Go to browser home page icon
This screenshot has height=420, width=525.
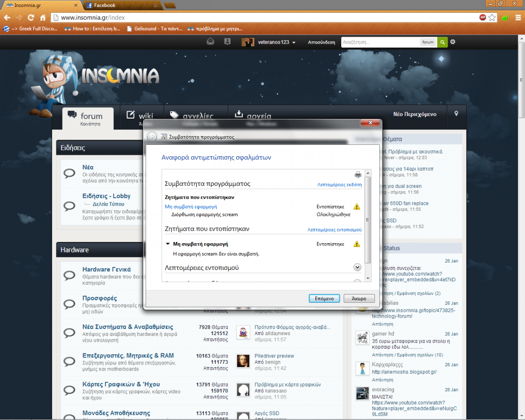pos(43,17)
